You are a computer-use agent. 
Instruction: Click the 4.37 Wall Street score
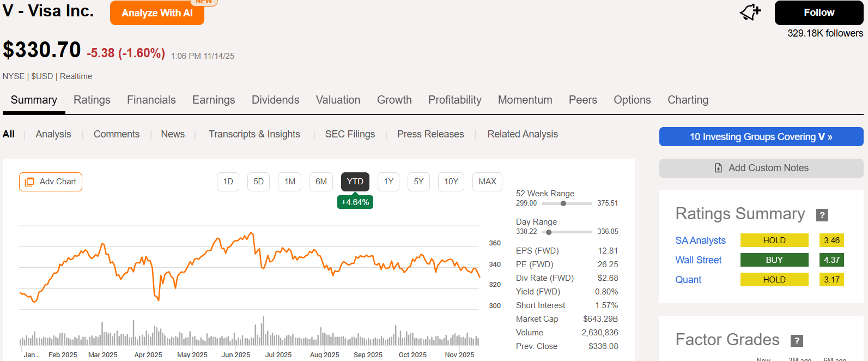[831, 260]
